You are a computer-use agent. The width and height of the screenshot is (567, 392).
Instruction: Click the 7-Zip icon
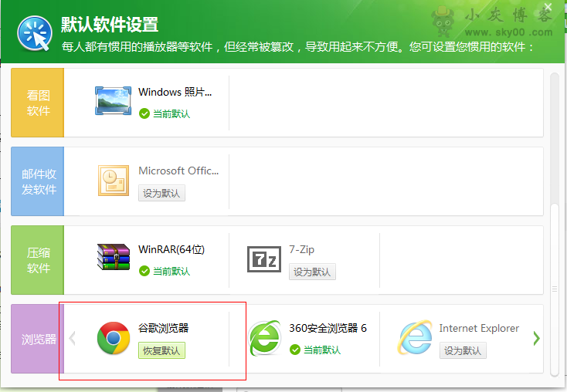(264, 259)
